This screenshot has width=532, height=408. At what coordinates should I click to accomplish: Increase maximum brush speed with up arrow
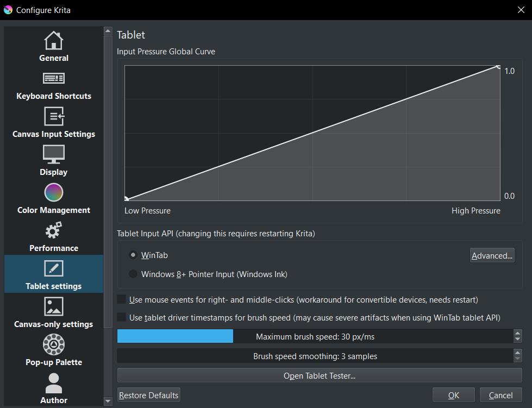click(x=517, y=334)
